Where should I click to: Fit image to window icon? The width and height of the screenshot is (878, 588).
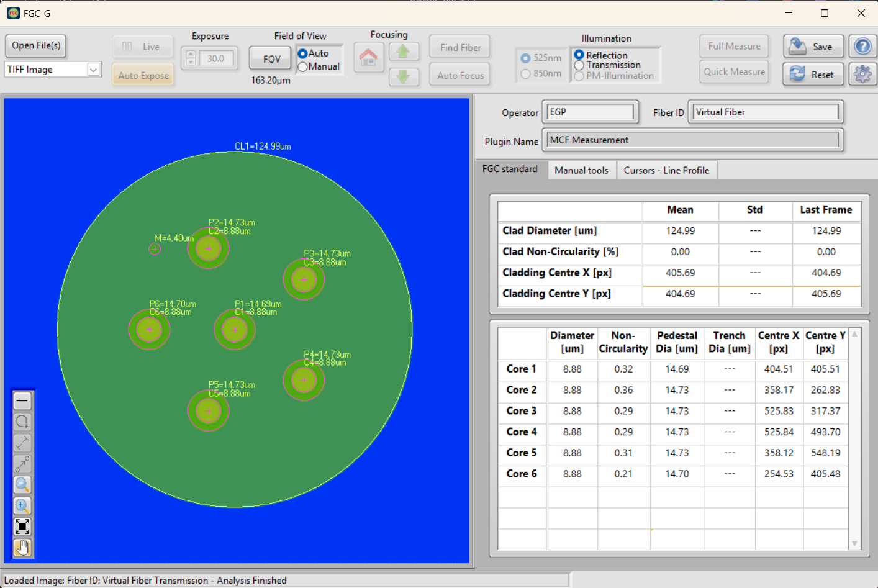coord(22,527)
